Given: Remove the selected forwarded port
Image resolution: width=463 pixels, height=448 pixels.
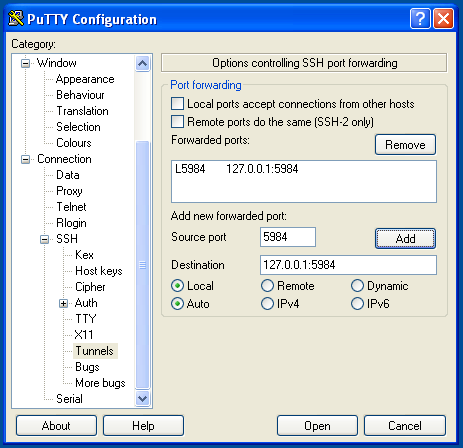Looking at the screenshot, I should click(405, 145).
